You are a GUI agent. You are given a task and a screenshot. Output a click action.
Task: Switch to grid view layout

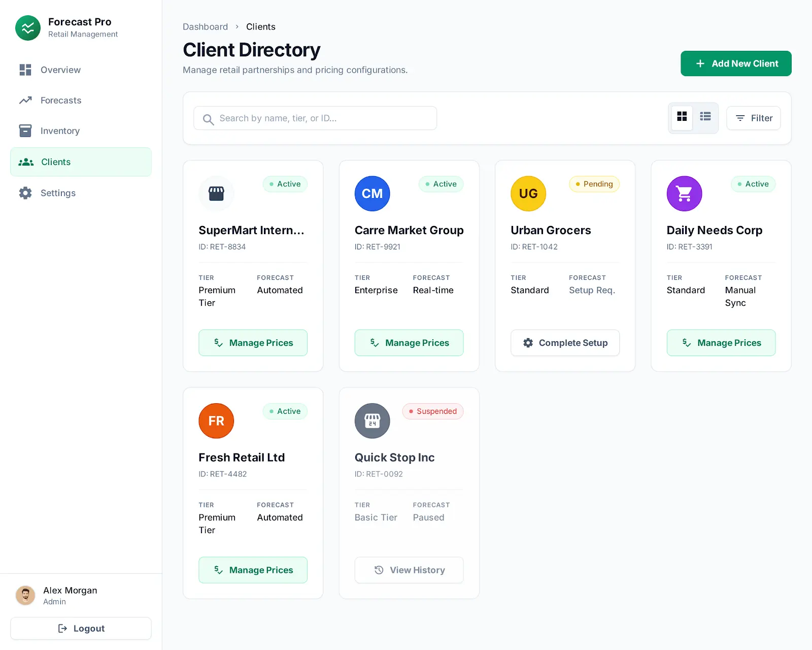682,117
